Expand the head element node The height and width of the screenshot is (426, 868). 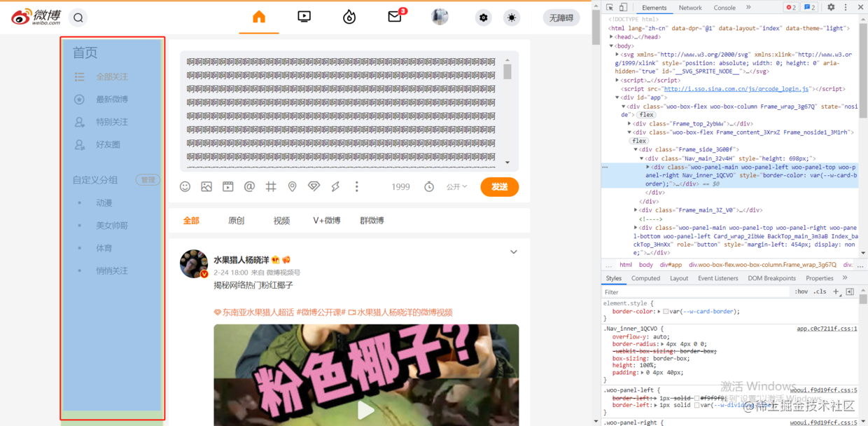coord(612,37)
